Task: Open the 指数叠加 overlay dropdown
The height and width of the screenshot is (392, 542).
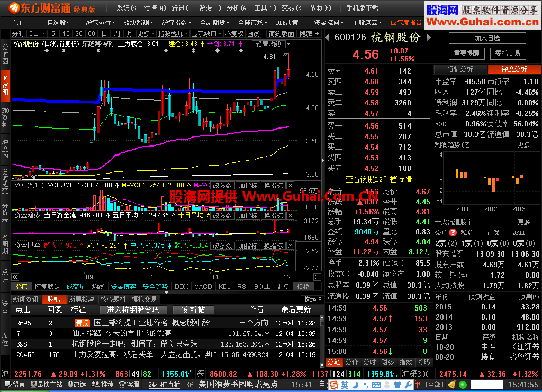Action: click(173, 33)
